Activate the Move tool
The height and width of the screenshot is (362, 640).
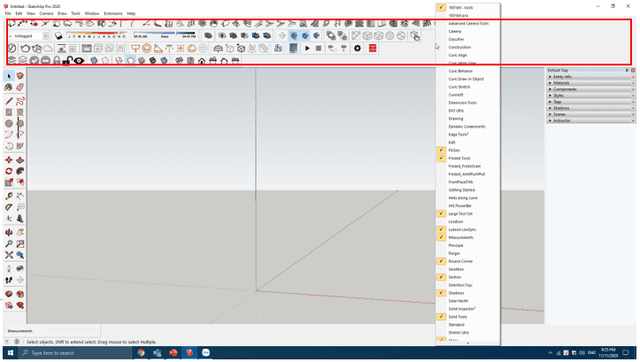(x=9, y=160)
